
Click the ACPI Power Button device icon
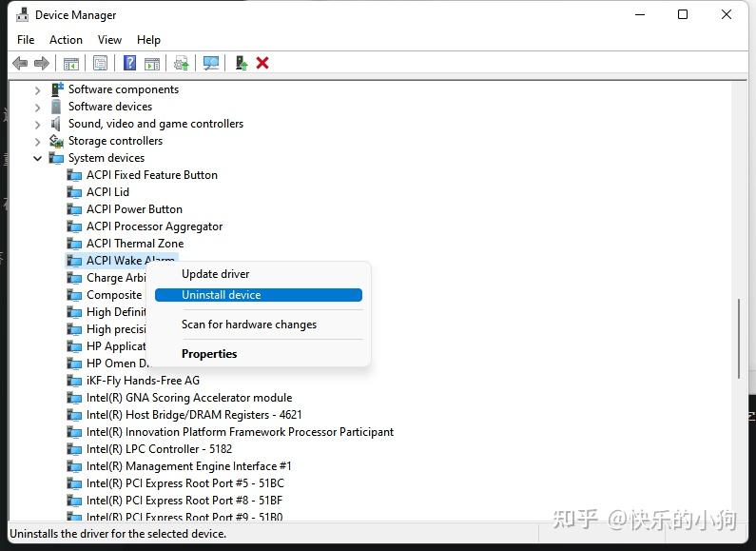tap(74, 209)
